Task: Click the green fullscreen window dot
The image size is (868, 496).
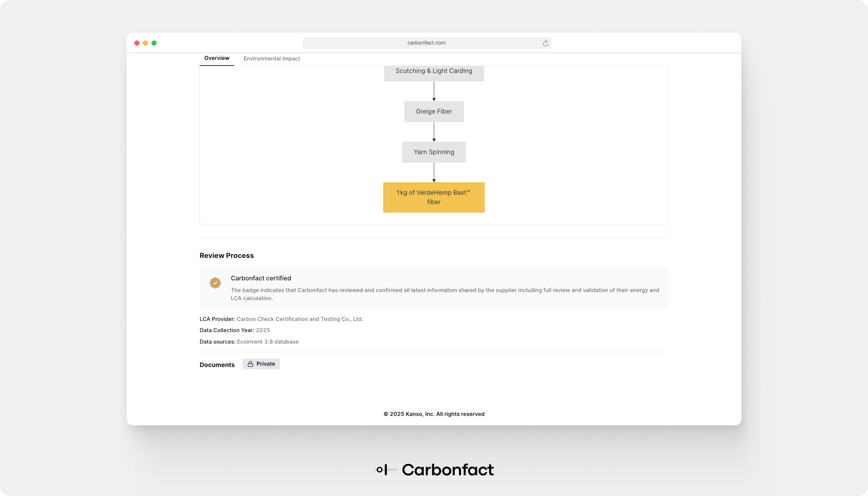Action: click(154, 43)
